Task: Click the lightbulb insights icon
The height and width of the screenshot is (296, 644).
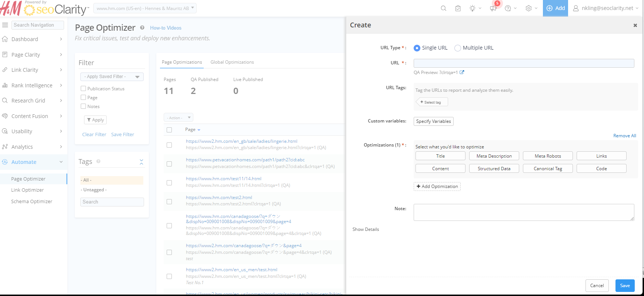Action: click(473, 8)
